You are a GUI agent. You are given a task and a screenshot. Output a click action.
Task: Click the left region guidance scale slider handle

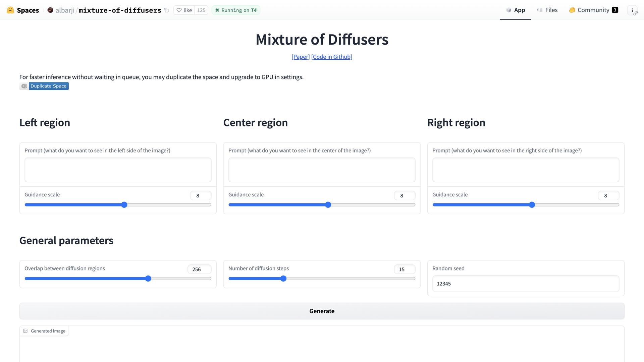point(124,205)
